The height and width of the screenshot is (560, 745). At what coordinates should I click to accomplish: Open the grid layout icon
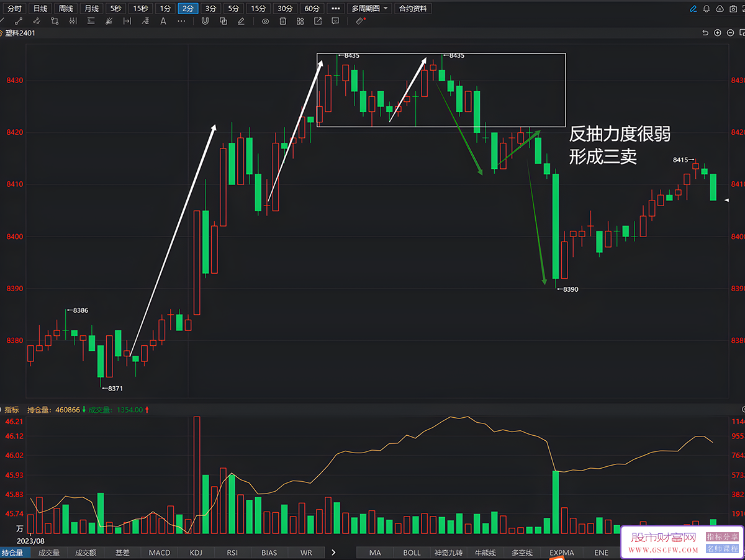[x=300, y=21]
